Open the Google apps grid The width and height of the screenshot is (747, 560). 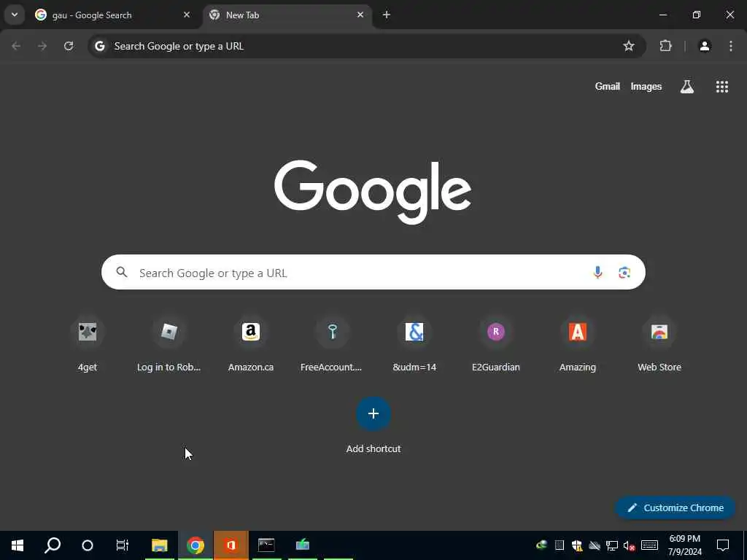pos(721,86)
